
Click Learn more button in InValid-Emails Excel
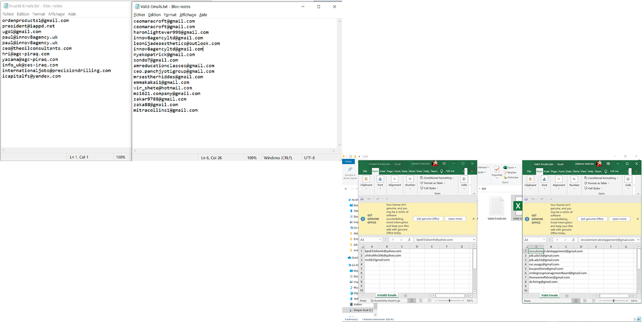coord(455,219)
